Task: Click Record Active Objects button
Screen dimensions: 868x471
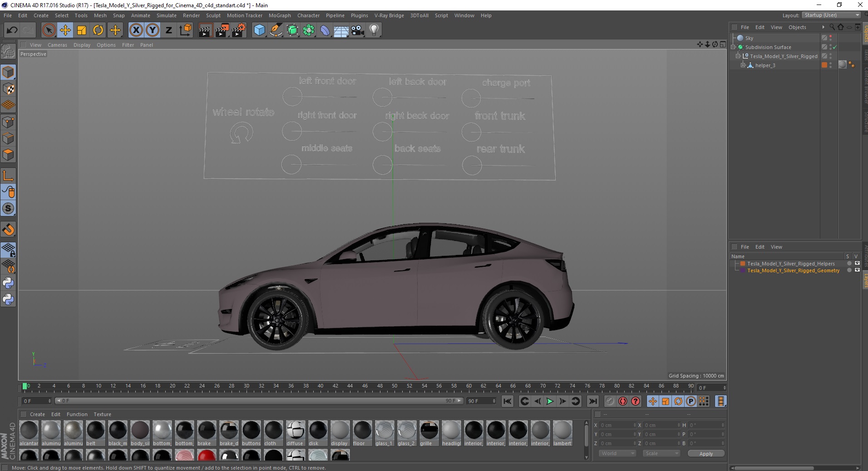Action: 610,401
